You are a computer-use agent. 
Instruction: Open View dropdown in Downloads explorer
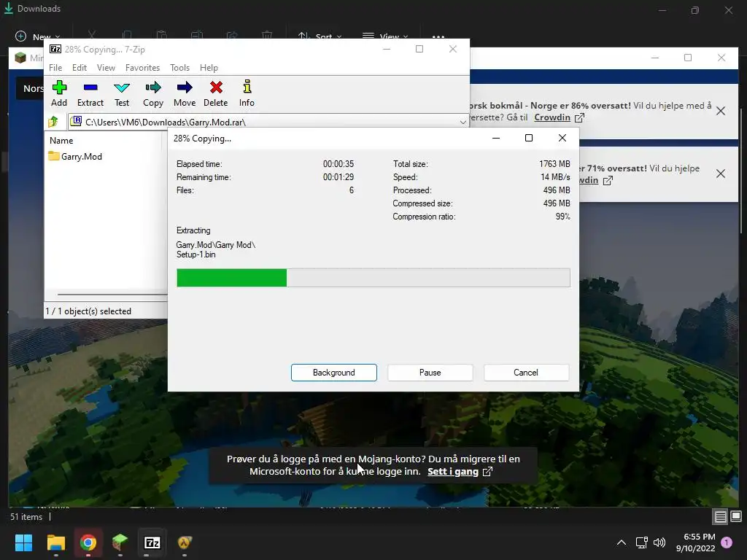(x=385, y=36)
